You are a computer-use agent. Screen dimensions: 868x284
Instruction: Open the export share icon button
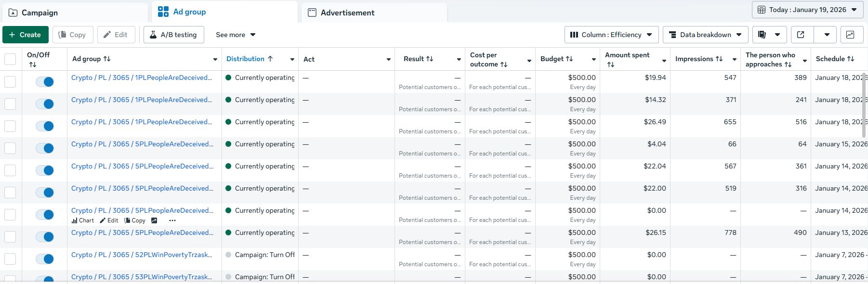[801, 35]
